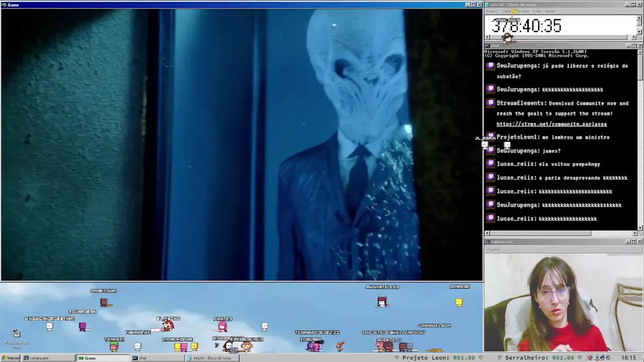Click the camera.exe window title icon

[x=488, y=242]
